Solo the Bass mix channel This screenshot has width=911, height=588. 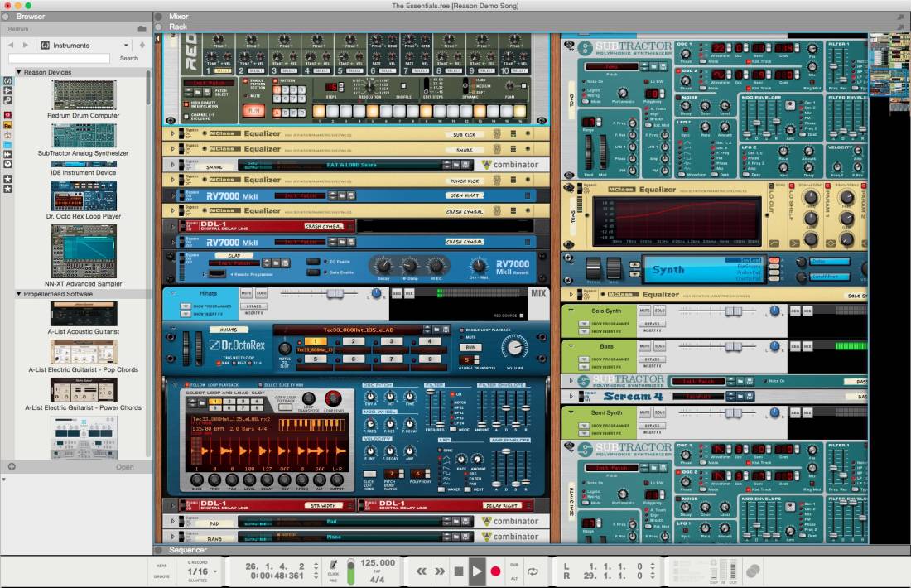[660, 346]
